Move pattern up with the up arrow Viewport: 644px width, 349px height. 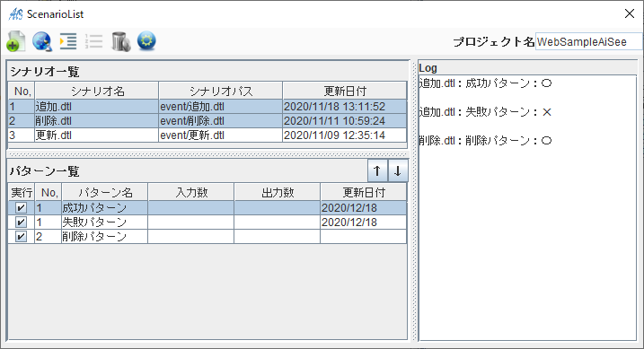[x=377, y=170]
